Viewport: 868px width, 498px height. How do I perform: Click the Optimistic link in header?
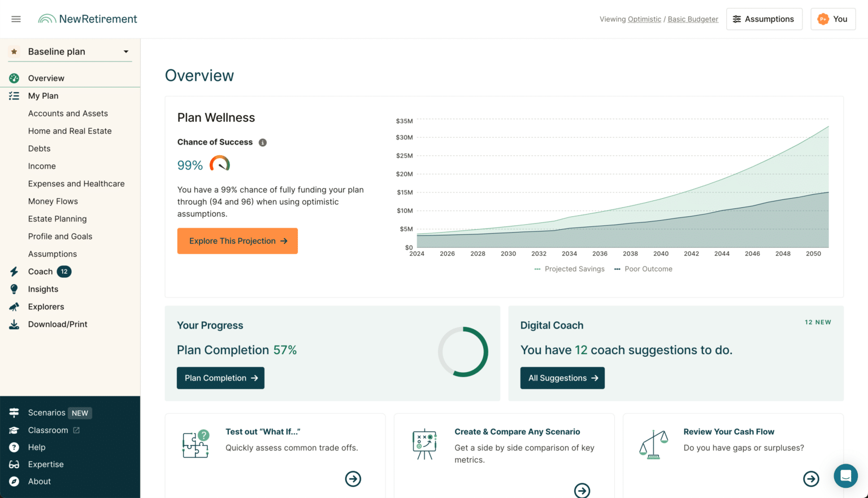point(644,19)
